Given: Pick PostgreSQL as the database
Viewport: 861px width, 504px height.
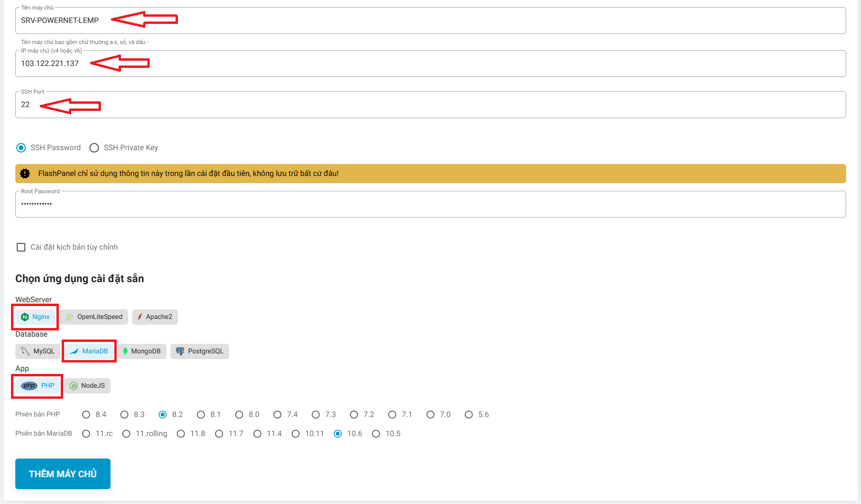Looking at the screenshot, I should (199, 351).
